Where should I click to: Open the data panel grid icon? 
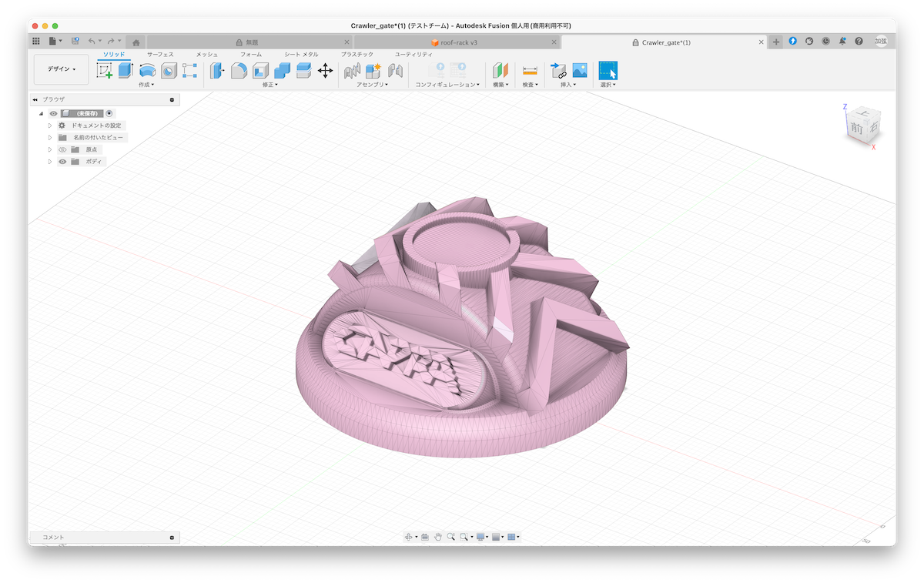[36, 41]
